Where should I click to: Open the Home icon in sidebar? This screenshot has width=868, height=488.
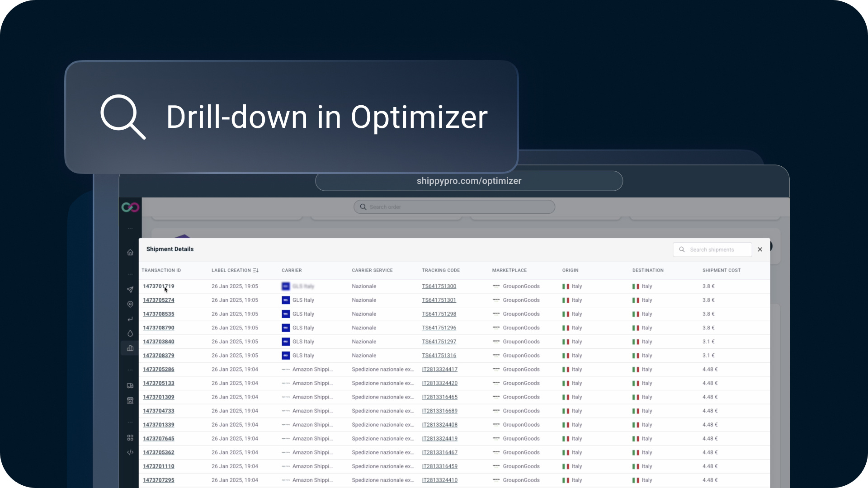[x=130, y=253]
